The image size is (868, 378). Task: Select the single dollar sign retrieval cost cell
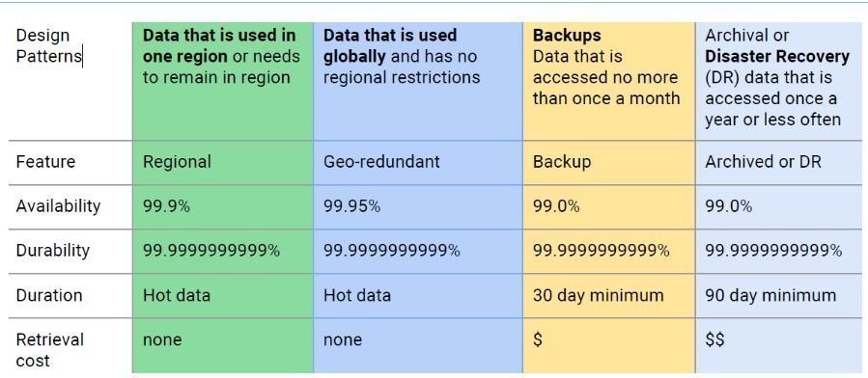point(609,345)
